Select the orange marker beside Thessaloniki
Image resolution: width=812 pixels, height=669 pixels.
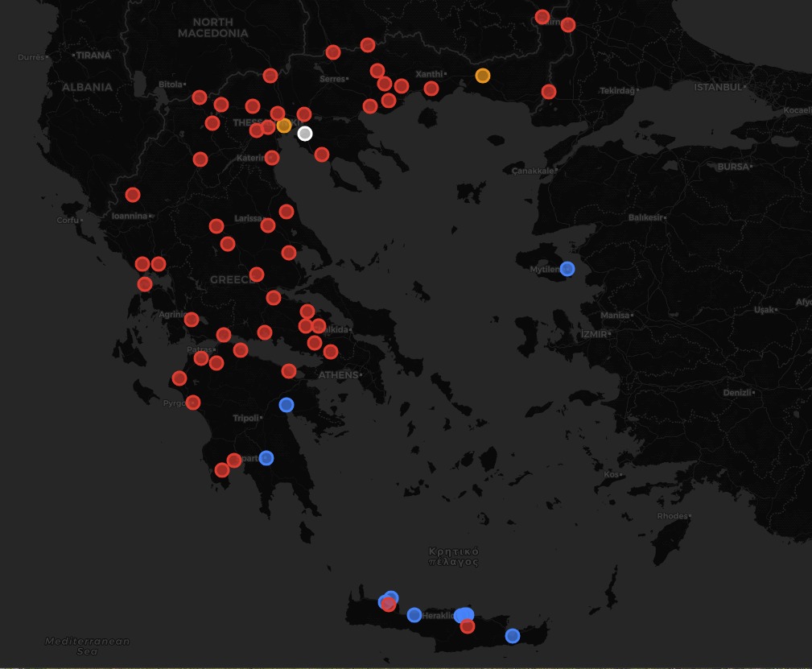point(284,126)
